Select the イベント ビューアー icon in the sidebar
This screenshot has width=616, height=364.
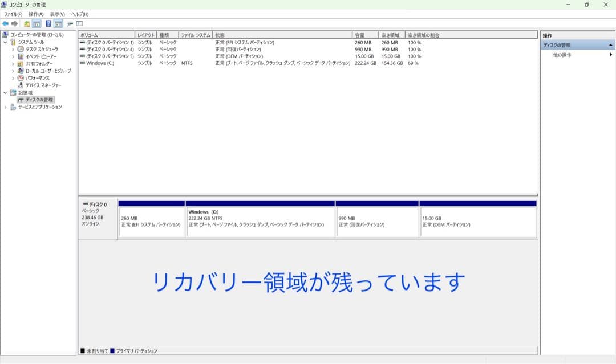21,56
